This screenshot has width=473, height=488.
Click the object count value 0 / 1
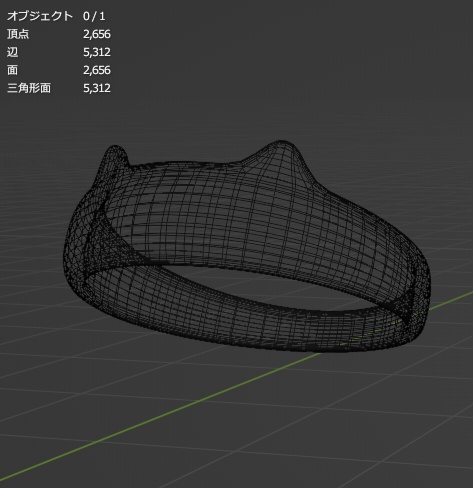point(94,16)
